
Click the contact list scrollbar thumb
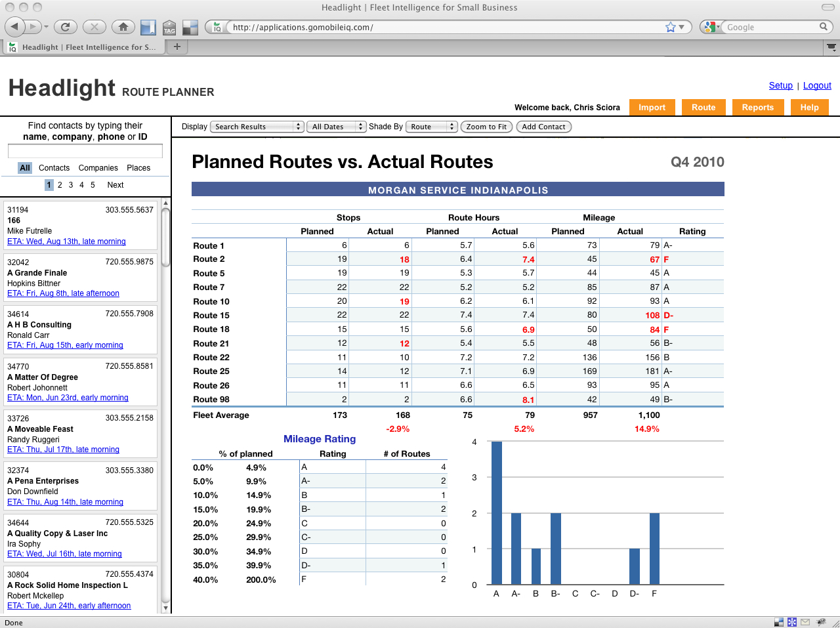pos(165,238)
